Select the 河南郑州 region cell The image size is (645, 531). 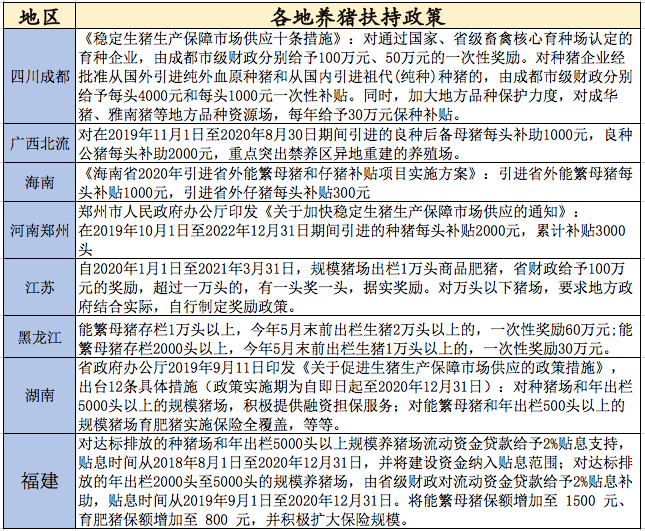pyautogui.click(x=40, y=231)
